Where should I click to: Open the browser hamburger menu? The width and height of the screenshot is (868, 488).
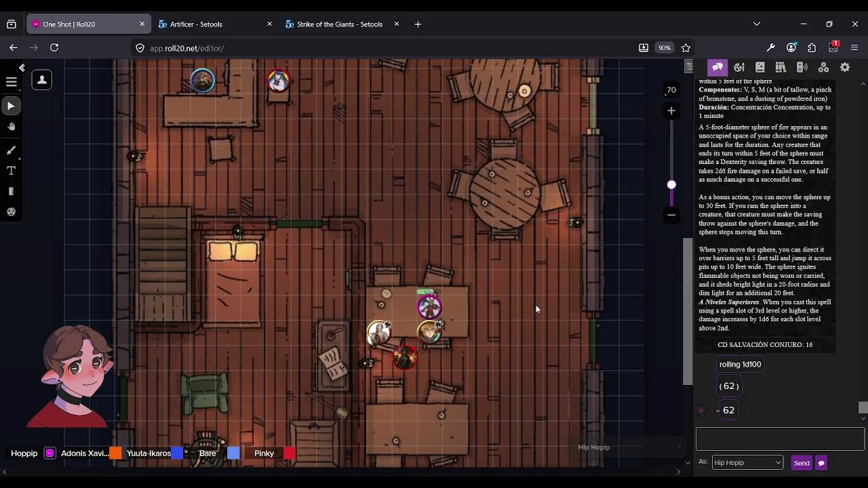click(854, 47)
